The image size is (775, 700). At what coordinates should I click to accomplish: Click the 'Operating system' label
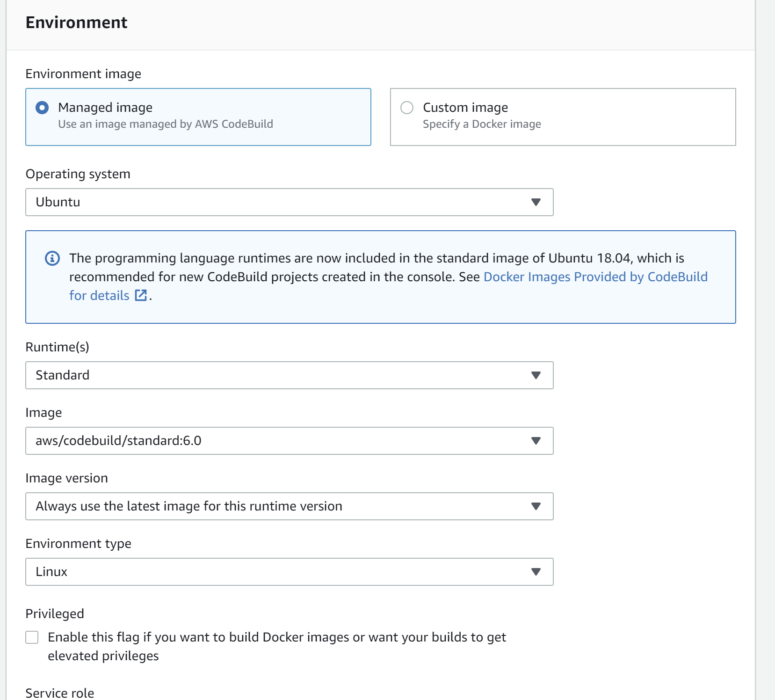[78, 174]
